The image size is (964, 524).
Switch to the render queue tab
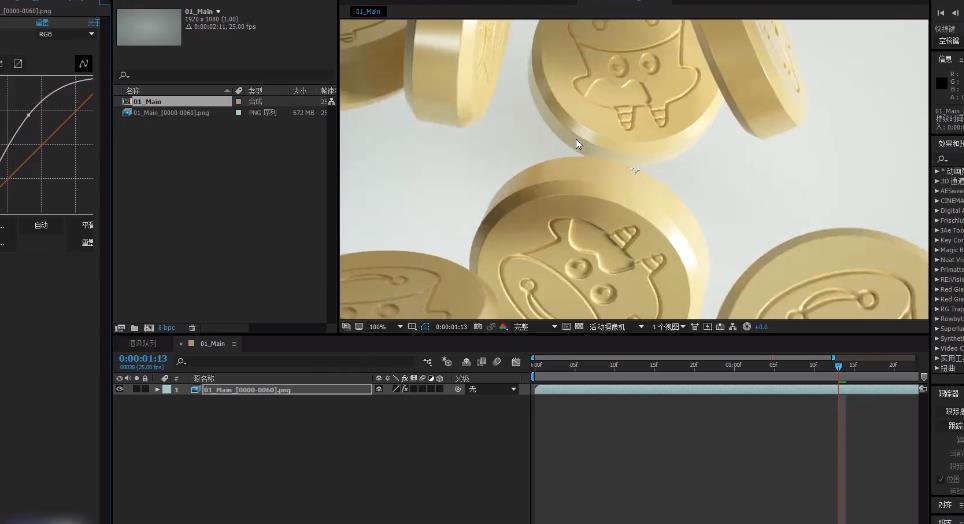[x=143, y=343]
